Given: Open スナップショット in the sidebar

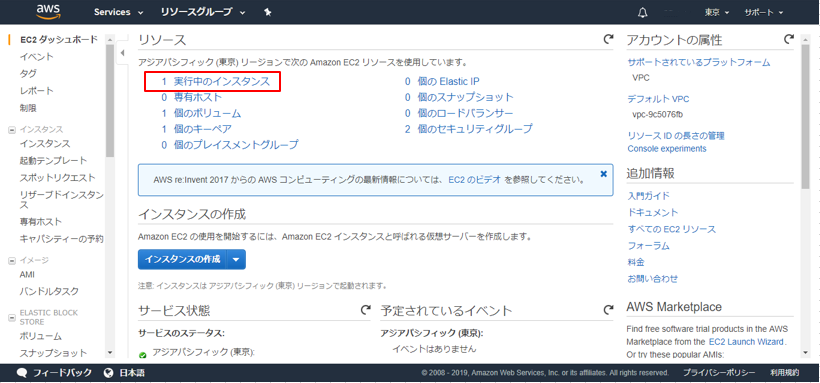Looking at the screenshot, I should click(53, 353).
